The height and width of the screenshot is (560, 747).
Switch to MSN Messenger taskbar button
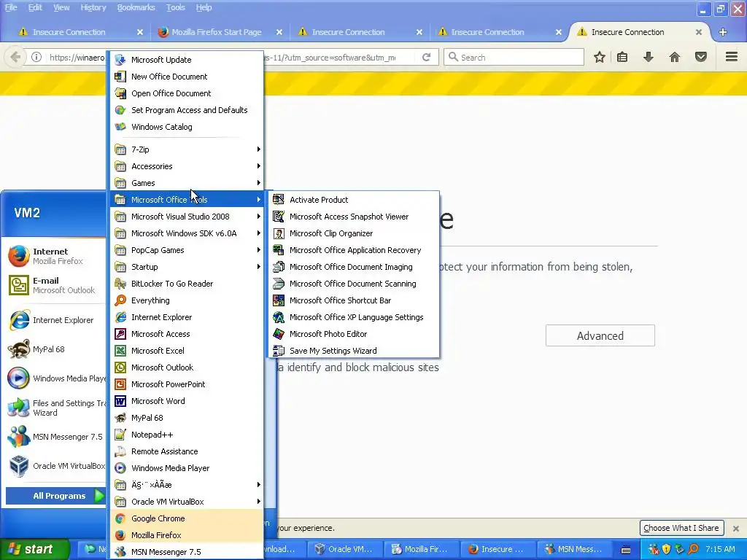point(575,549)
